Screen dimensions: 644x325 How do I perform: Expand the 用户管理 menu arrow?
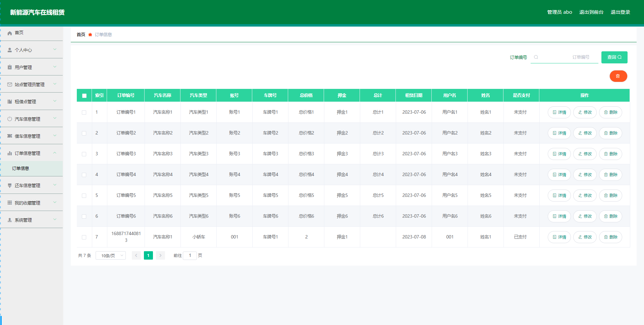click(55, 67)
